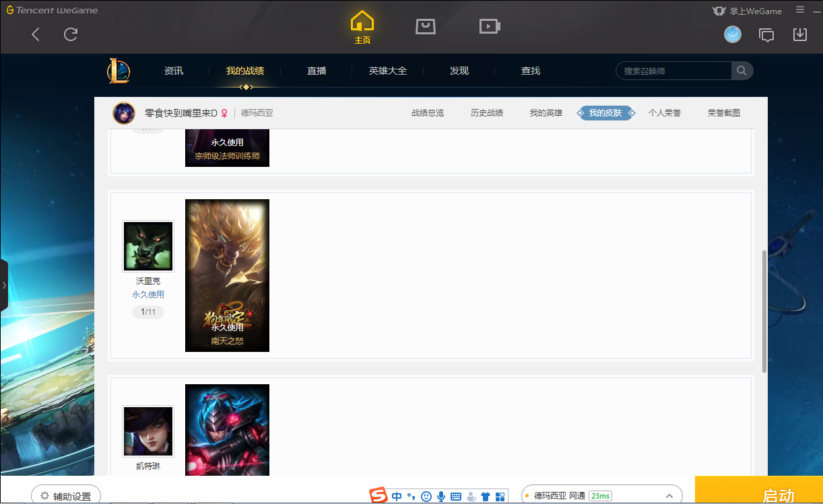
Task: Open the soft keyboard icon
Action: point(456,497)
